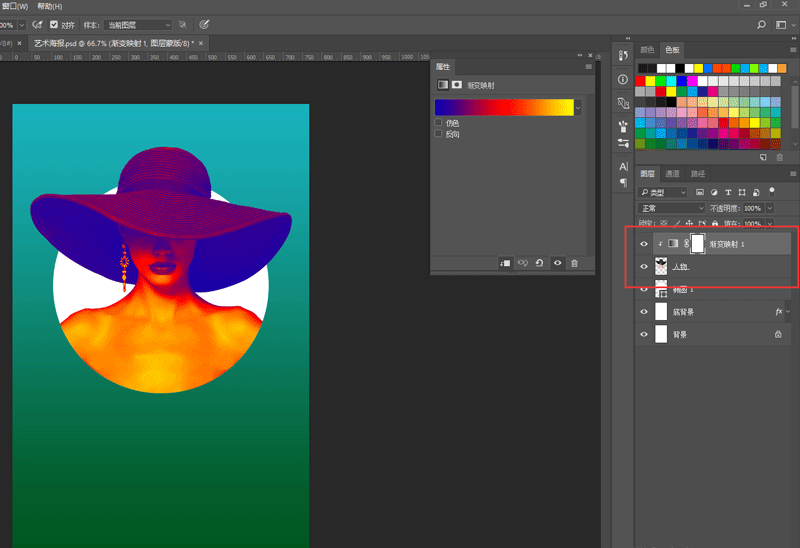Click reset adjustment icon in 属性 panel
This screenshot has width=800, height=548.
point(539,263)
